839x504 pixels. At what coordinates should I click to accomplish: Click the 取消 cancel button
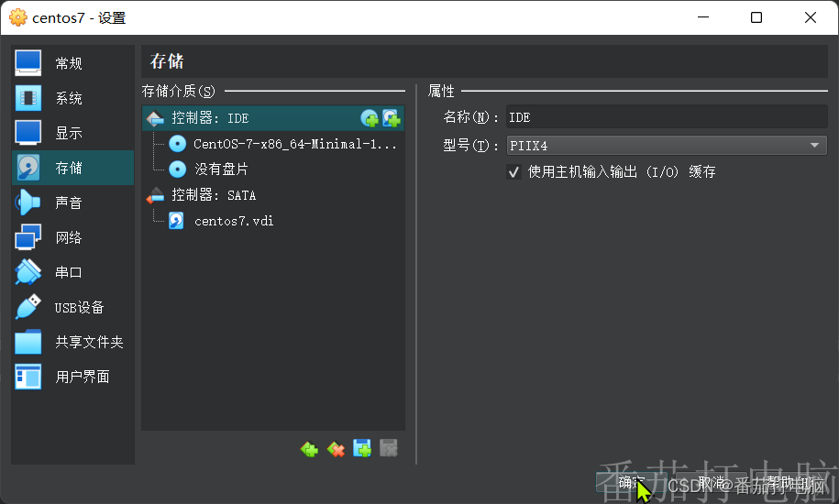click(x=712, y=483)
